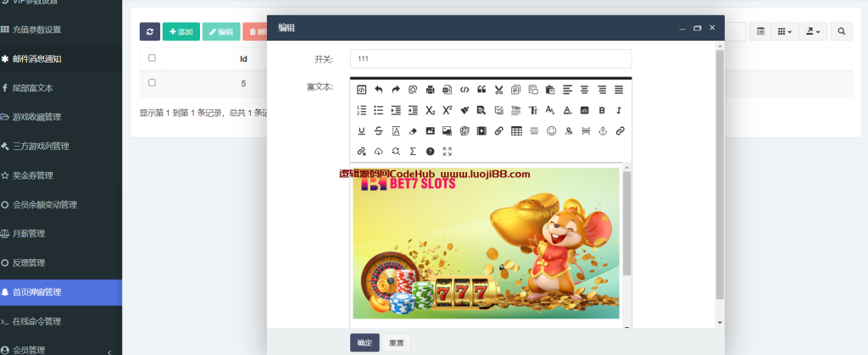Insert math formula sigma icon

coord(413,152)
